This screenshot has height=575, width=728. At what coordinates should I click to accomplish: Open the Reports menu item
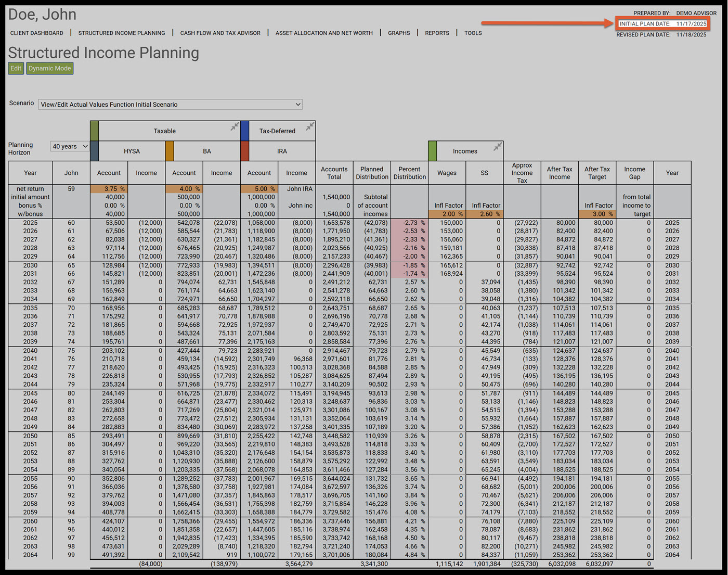(437, 33)
